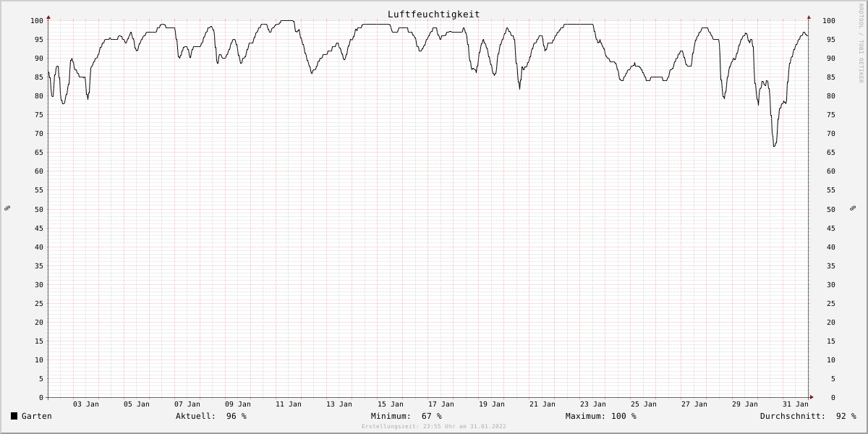The height and width of the screenshot is (434, 868).
Task: Click the "07 Jan" date label
Action: pos(187,404)
